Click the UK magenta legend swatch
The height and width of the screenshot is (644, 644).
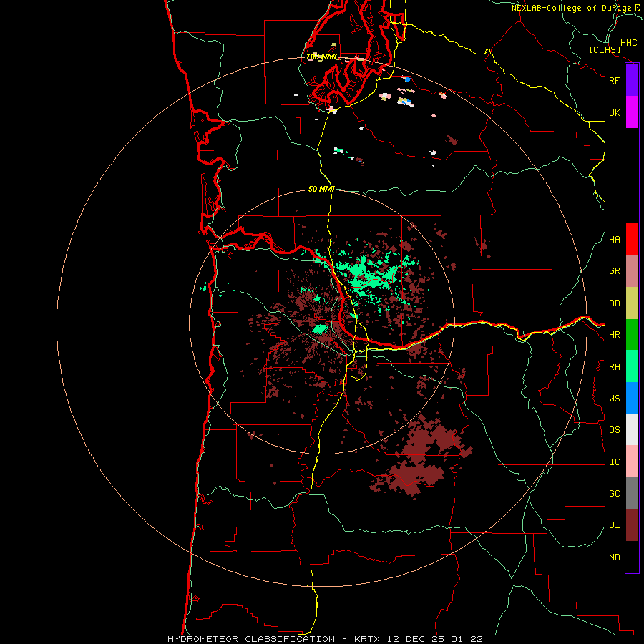[632, 112]
